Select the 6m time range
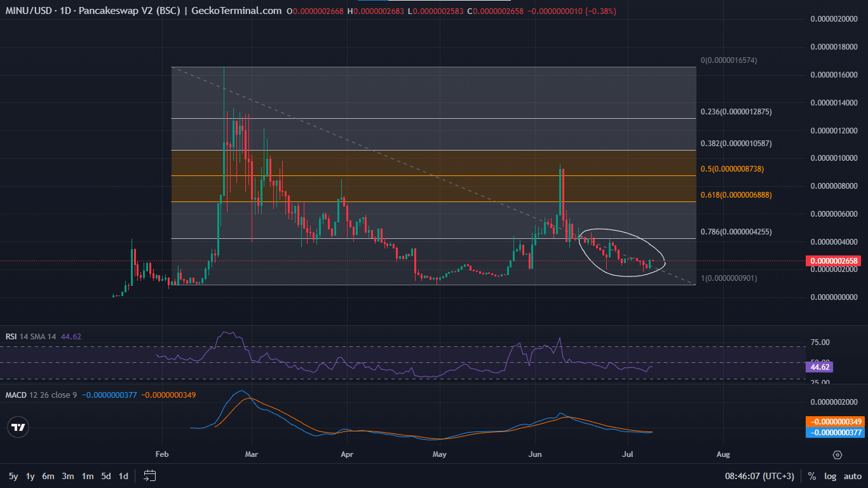This screenshot has height=488, width=868. click(x=48, y=476)
